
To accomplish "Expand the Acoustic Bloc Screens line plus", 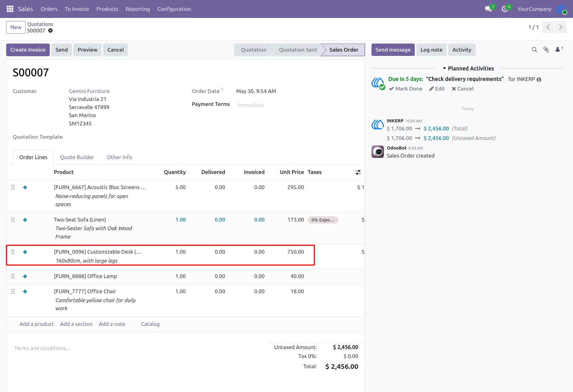I will pyautogui.click(x=25, y=188).
